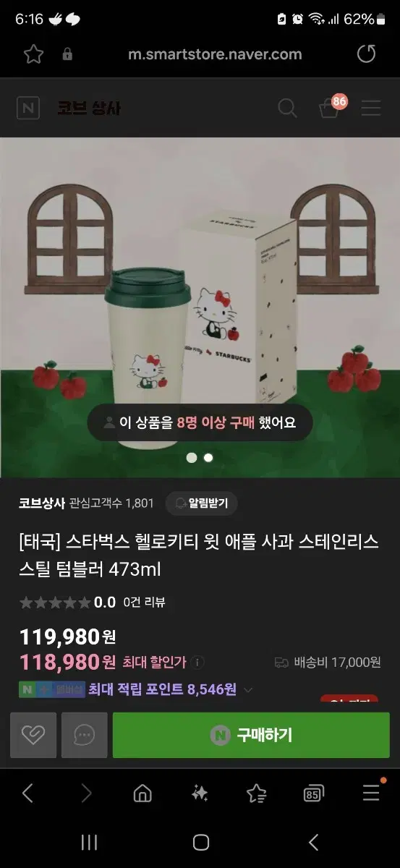Image resolution: width=400 pixels, height=868 pixels.
Task: Tap the Naver N logo icon
Action: [x=28, y=109]
